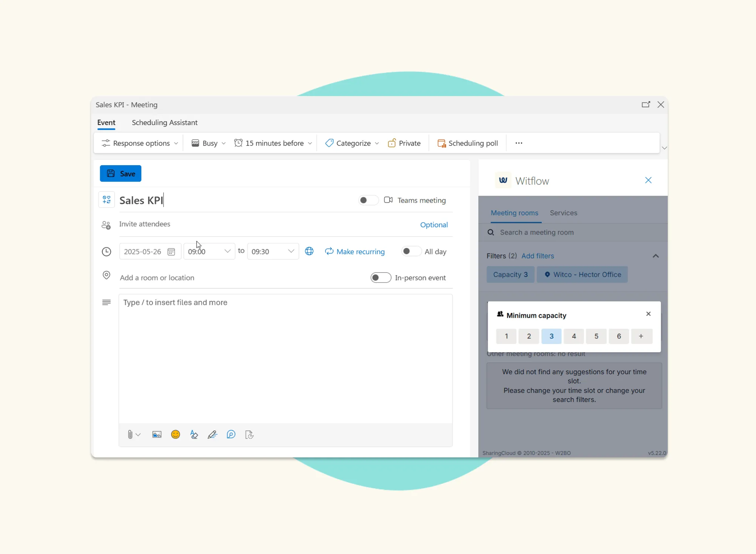Select minimum capacity 6
This screenshot has width=756, height=554.
(619, 336)
